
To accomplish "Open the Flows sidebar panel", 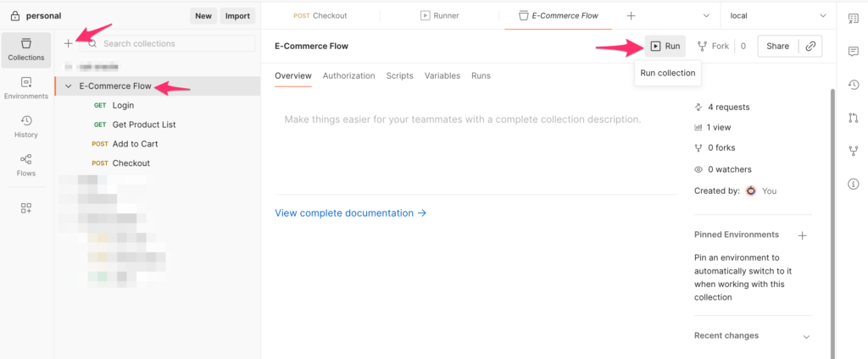I will (25, 165).
